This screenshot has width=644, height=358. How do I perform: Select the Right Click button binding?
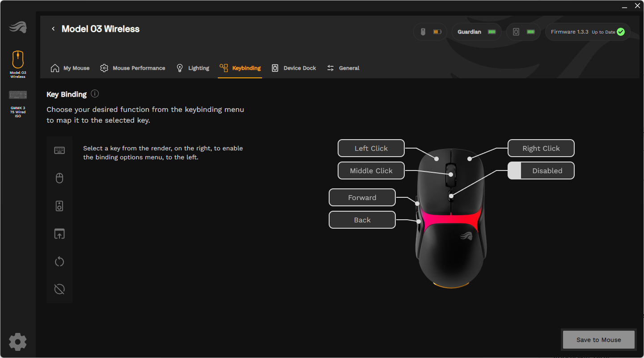[x=541, y=148]
